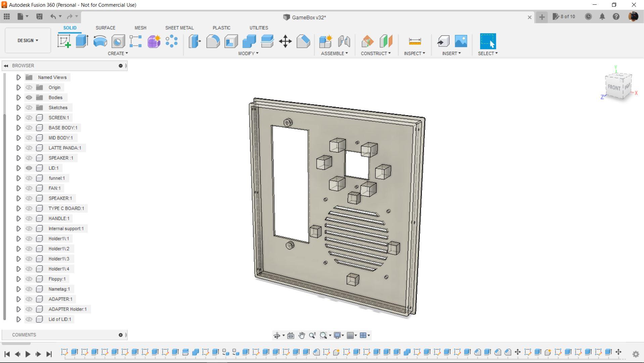Image resolution: width=644 pixels, height=363 pixels.
Task: Select the Pan hand tool
Action: coord(302,335)
